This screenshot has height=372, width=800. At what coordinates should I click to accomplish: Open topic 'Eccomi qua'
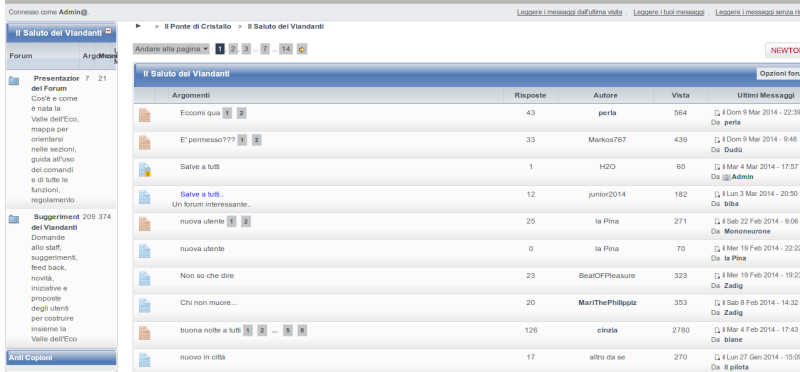[x=200, y=113]
